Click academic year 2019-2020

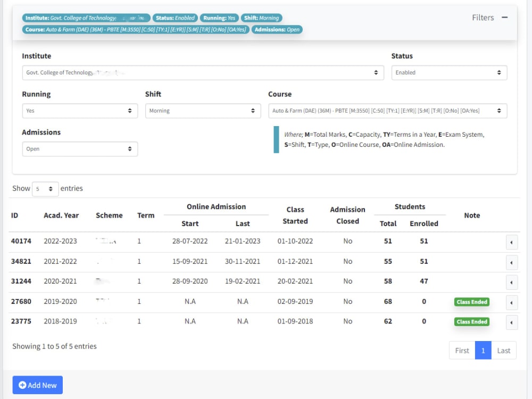[61, 301]
